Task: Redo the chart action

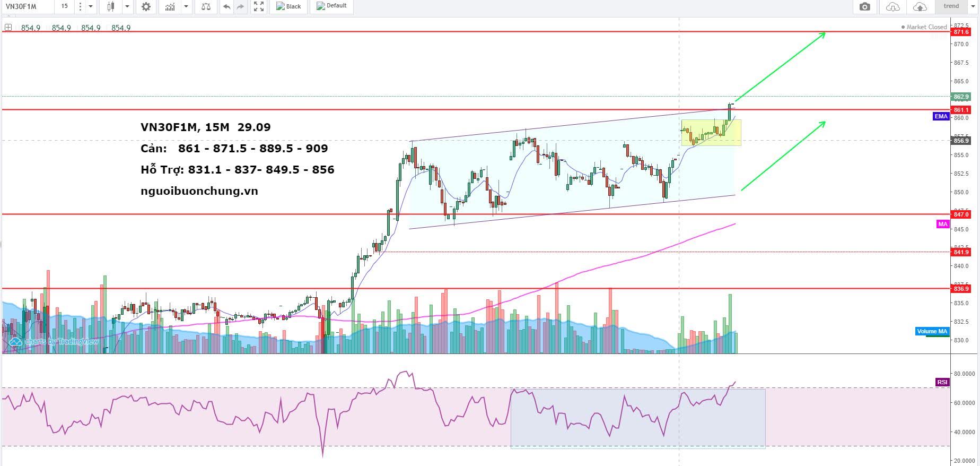Action: 241,6
